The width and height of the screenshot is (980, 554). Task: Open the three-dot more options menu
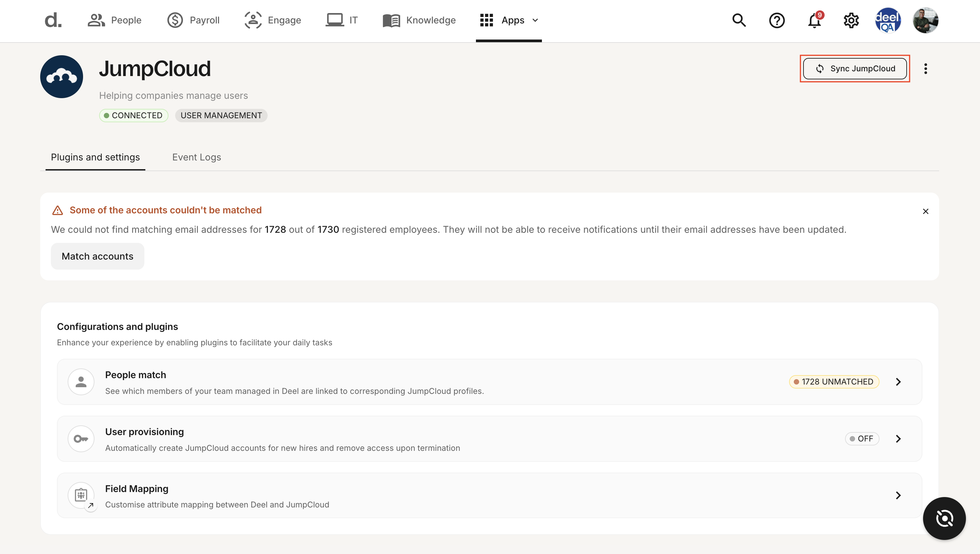926,68
